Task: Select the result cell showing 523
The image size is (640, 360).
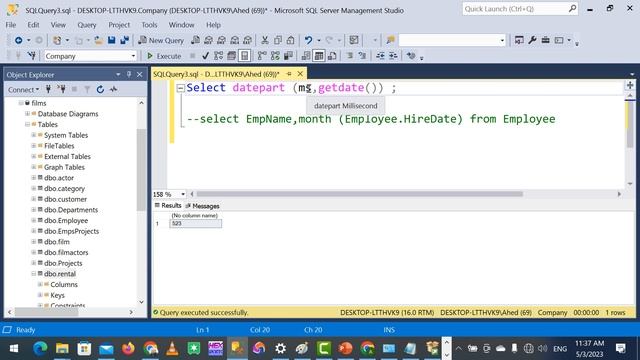Action: tap(196, 224)
